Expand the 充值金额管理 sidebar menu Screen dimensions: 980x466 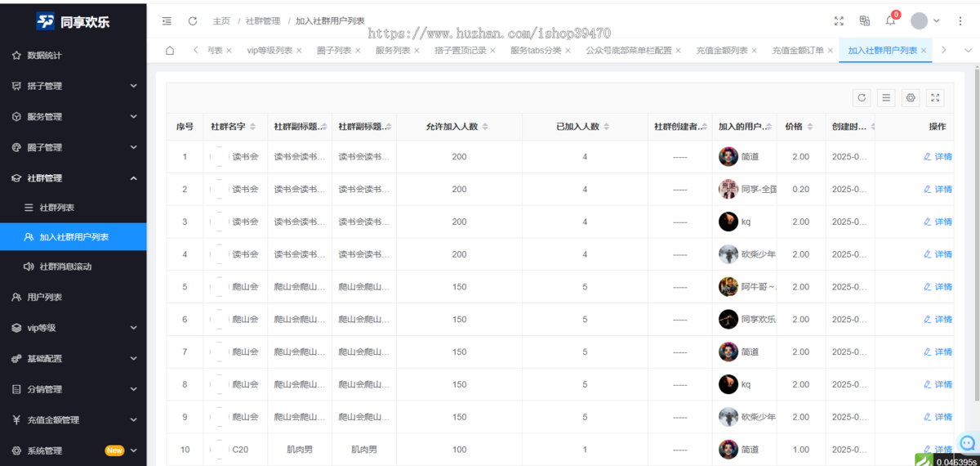pos(73,420)
